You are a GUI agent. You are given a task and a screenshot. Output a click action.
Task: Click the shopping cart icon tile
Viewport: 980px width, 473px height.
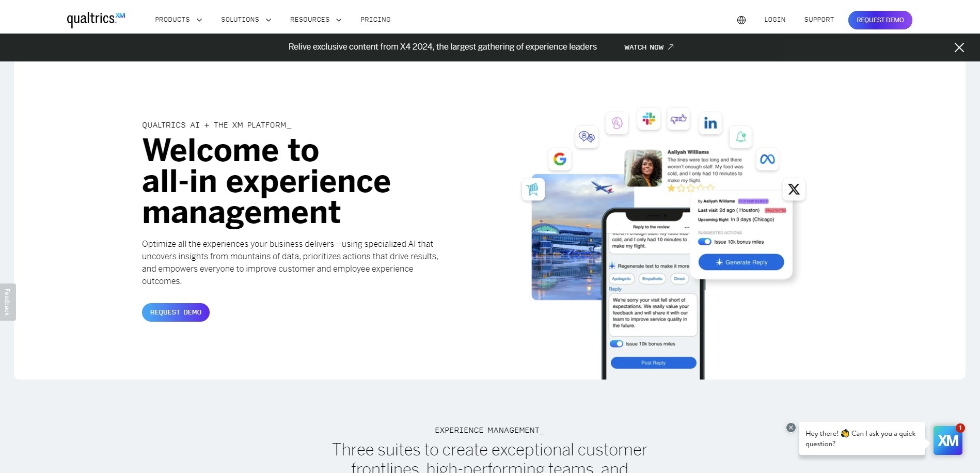pos(533,190)
